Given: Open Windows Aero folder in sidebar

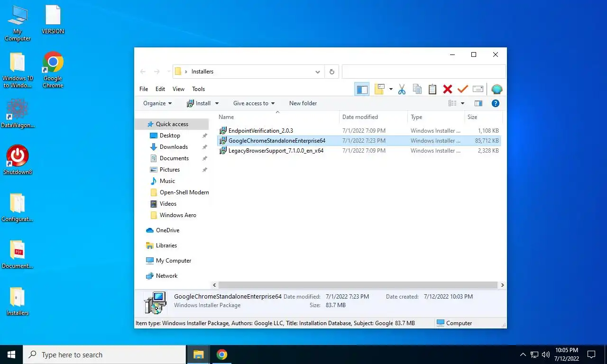Looking at the screenshot, I should (x=178, y=215).
